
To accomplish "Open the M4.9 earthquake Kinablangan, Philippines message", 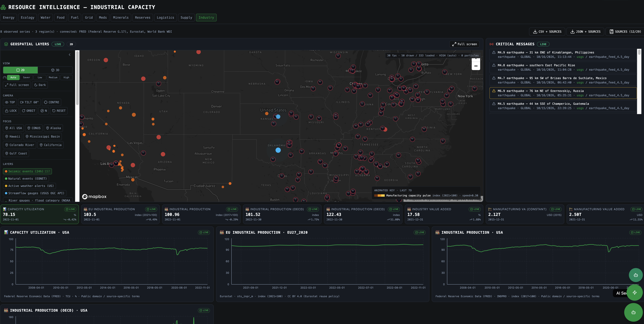I will 563,55.
